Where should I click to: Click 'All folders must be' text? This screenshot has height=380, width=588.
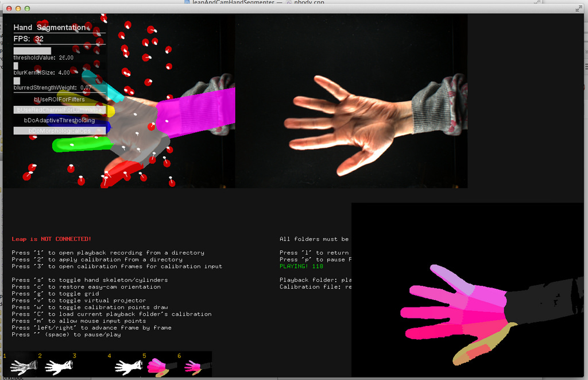(314, 239)
